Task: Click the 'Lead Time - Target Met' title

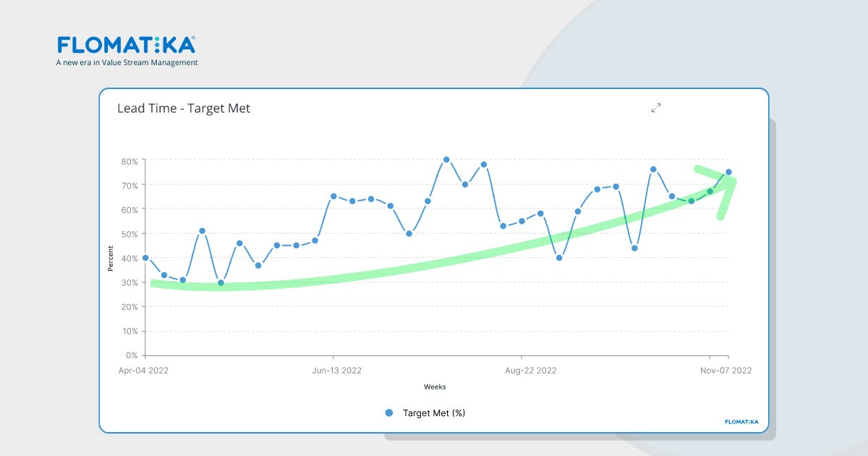Action: pyautogui.click(x=184, y=109)
